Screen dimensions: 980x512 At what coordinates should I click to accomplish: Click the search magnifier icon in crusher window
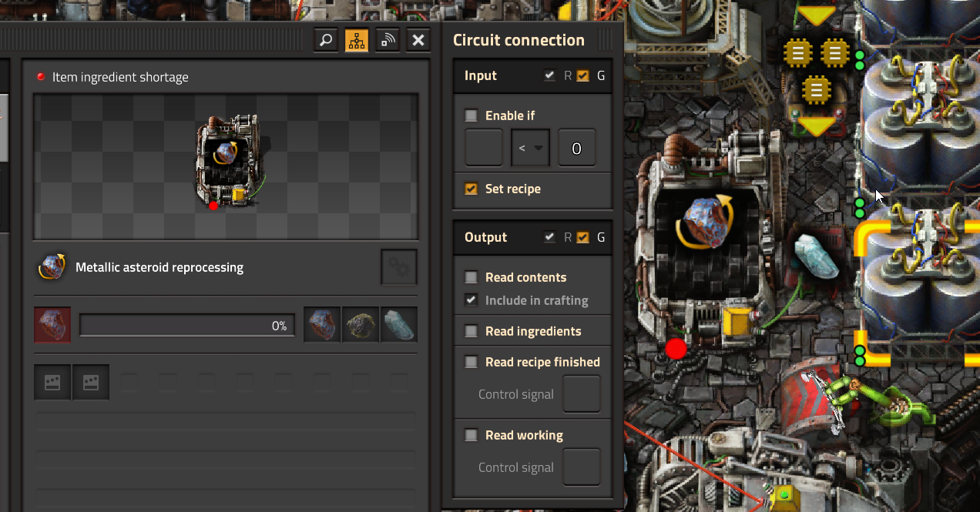pyautogui.click(x=326, y=40)
